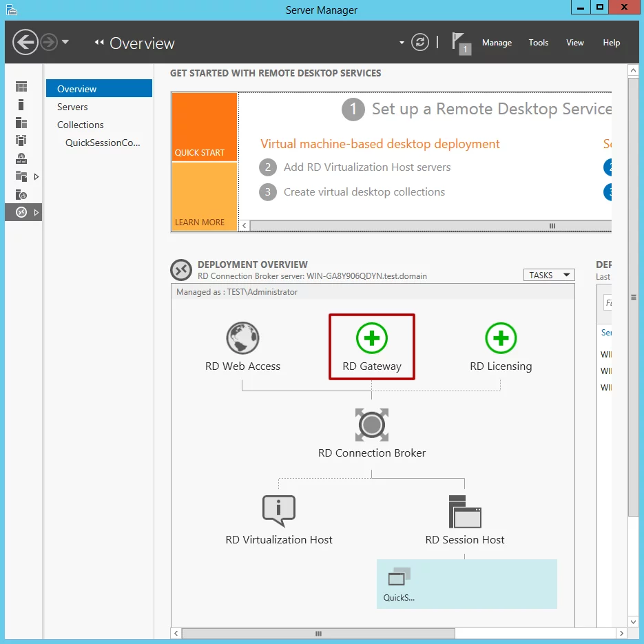The height and width of the screenshot is (644, 644).
Task: Select Local Server sidebar icon
Action: (x=21, y=105)
